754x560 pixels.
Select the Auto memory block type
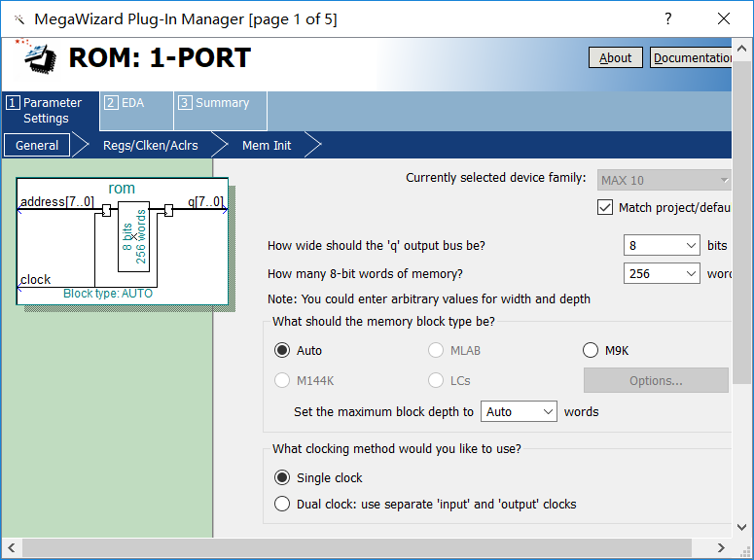282,350
